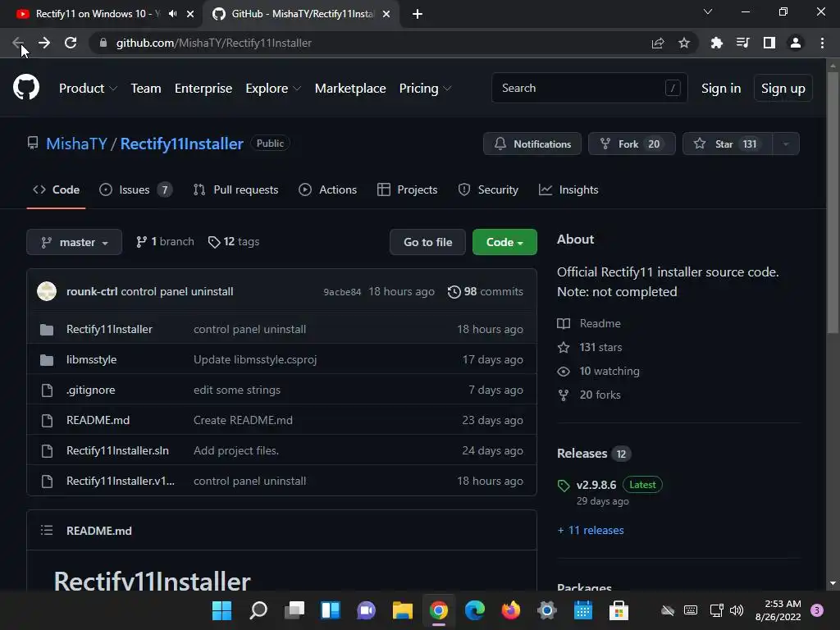This screenshot has height=630, width=840.
Task: Star the repository with Star button
Action: (728, 144)
